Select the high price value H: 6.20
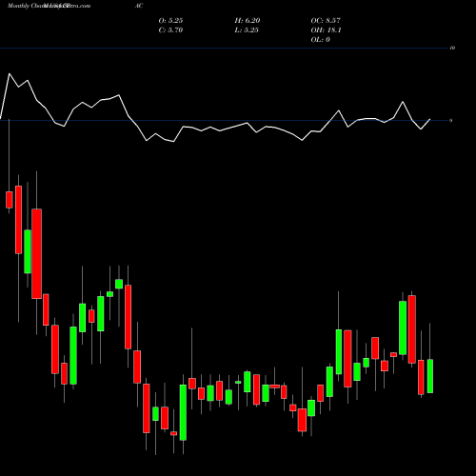Image resolution: width=476 pixels, height=476 pixels. point(248,21)
